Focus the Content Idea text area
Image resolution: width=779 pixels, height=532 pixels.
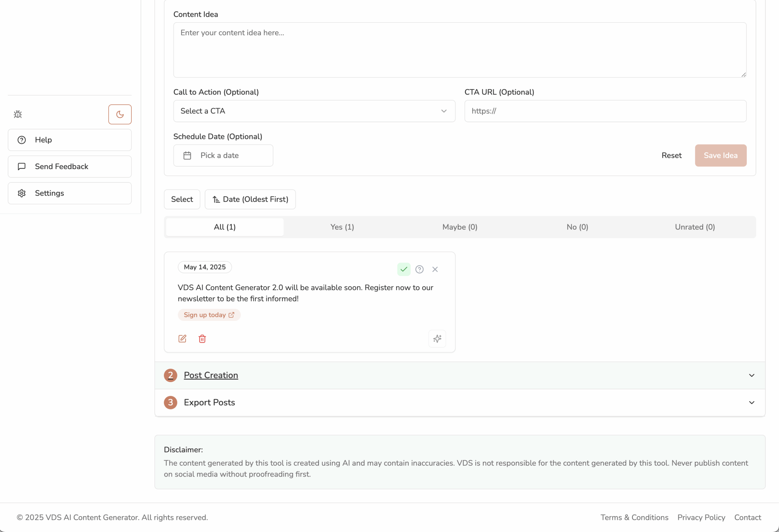[x=459, y=50]
